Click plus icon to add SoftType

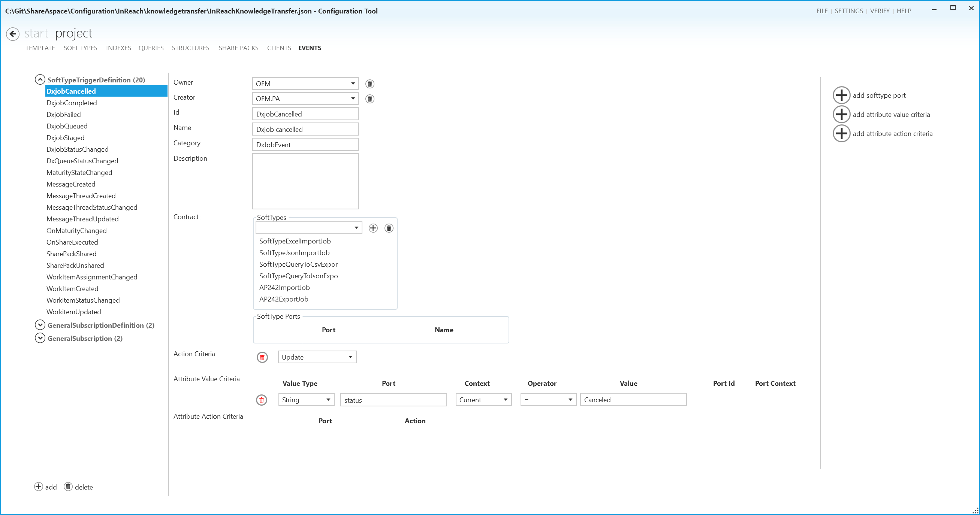[373, 228]
